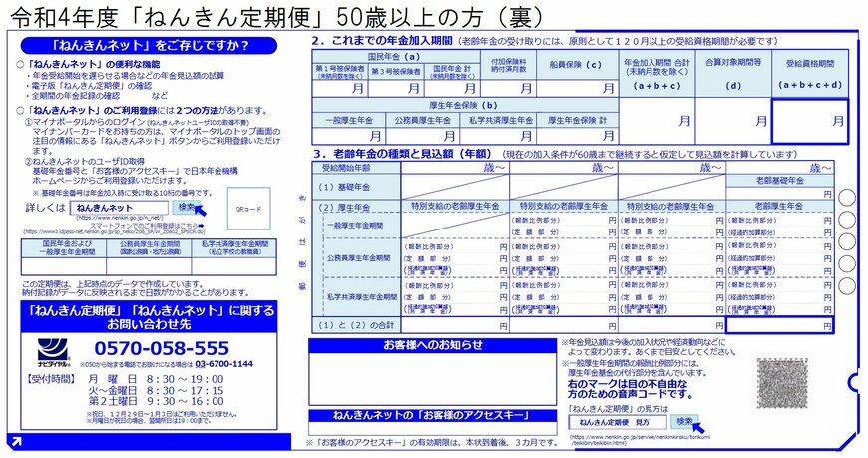Click the 03-6700-1144 alternate phone number

click(223, 365)
